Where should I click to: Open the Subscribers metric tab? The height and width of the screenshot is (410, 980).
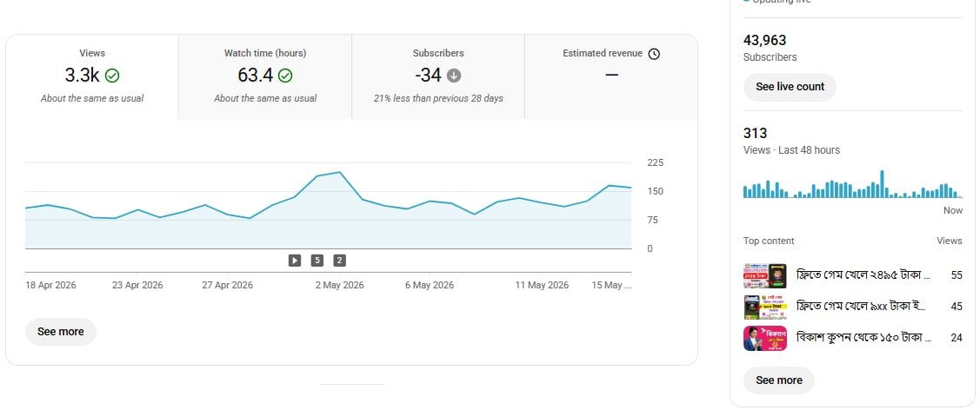pos(438,76)
